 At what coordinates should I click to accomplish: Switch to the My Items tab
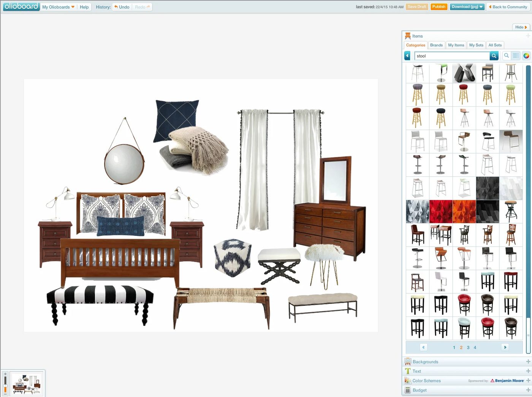456,45
